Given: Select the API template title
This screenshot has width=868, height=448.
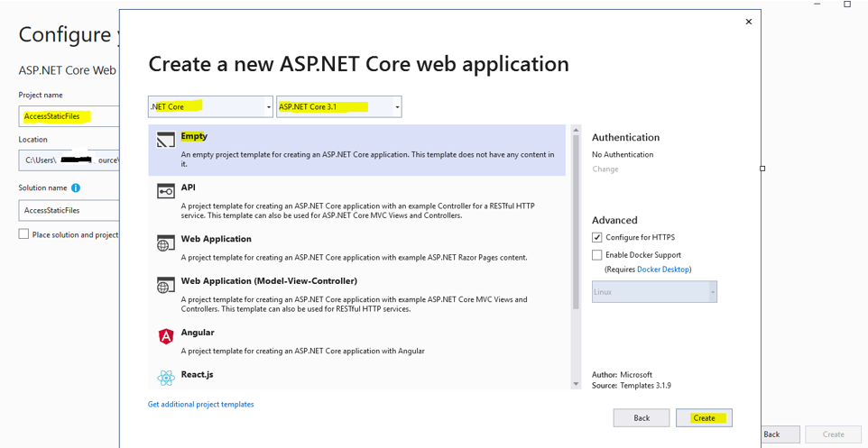Looking at the screenshot, I should click(188, 187).
